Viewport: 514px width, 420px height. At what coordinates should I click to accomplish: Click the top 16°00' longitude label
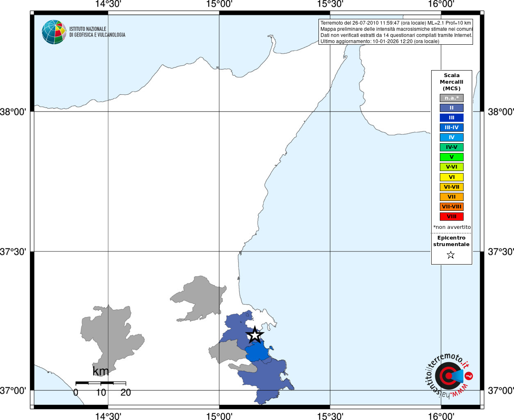(441, 4)
